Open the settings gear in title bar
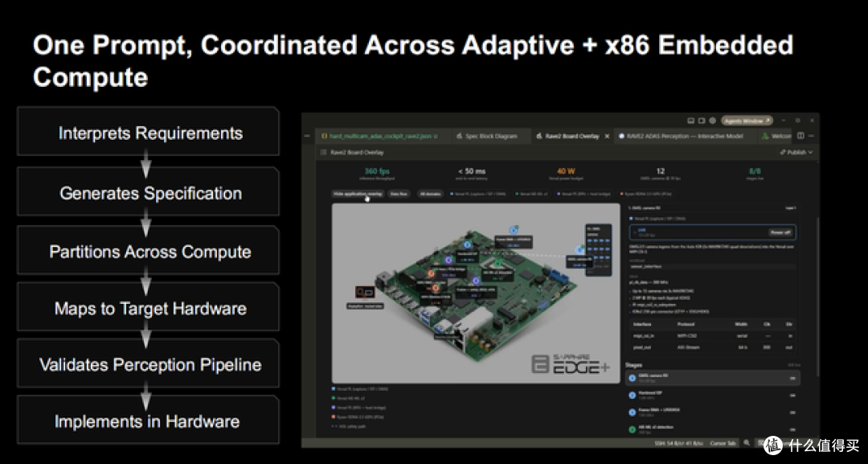868x464 pixels. pyautogui.click(x=712, y=120)
